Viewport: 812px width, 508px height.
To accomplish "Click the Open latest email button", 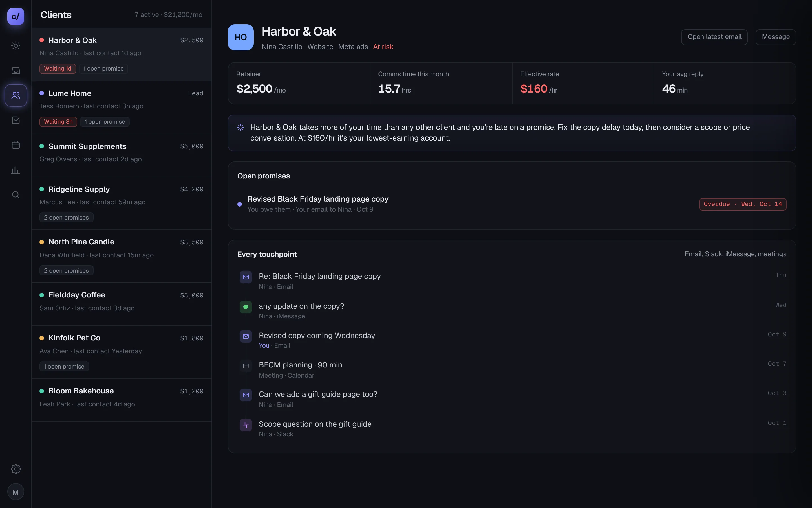I will point(714,37).
